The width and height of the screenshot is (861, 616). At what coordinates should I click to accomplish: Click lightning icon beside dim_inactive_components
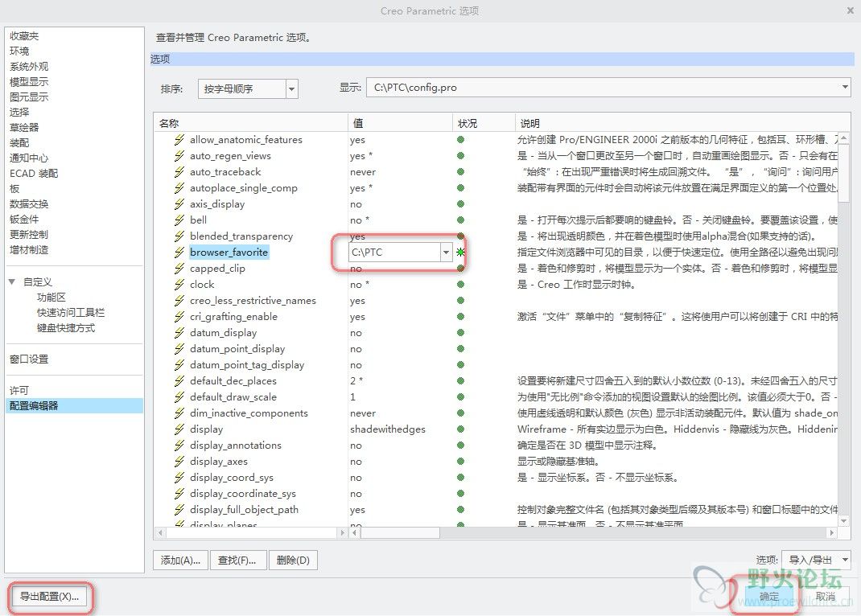pyautogui.click(x=179, y=413)
